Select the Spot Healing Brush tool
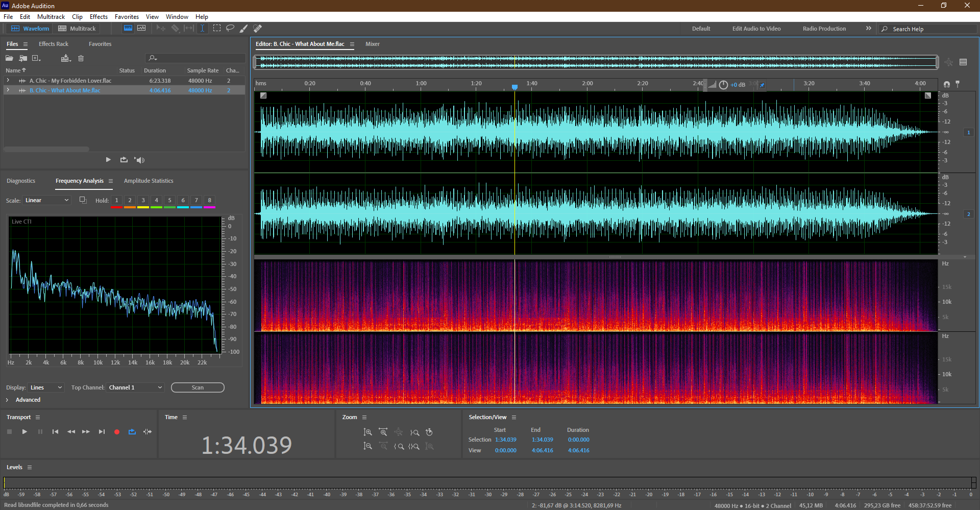Image resolution: width=980 pixels, height=510 pixels. coord(258,29)
